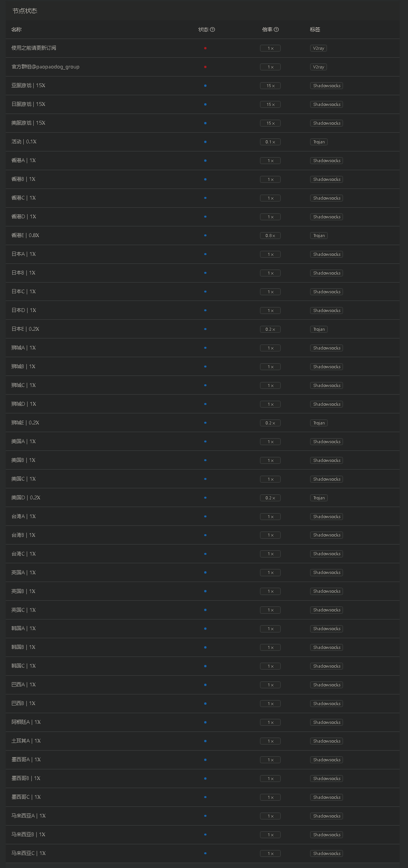The width and height of the screenshot is (408, 868).
Task: Select the 马来西亚C | 1X node name
Action: click(28, 853)
